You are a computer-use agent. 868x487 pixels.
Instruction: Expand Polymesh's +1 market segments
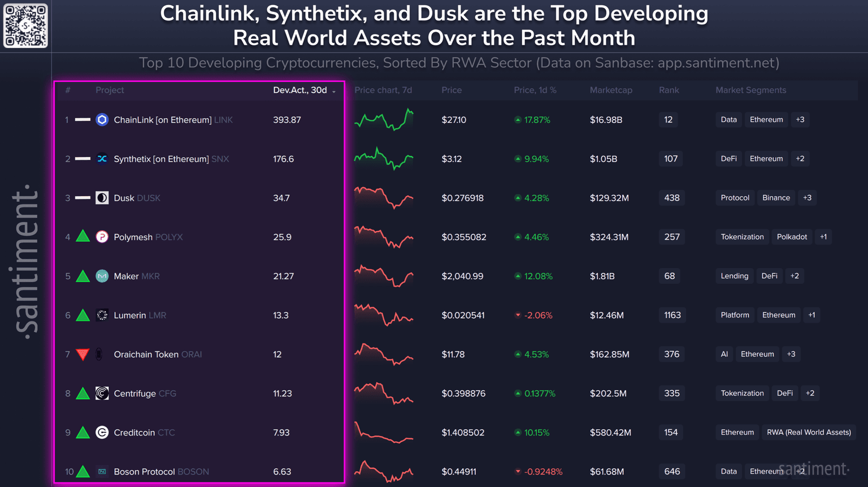(x=823, y=237)
